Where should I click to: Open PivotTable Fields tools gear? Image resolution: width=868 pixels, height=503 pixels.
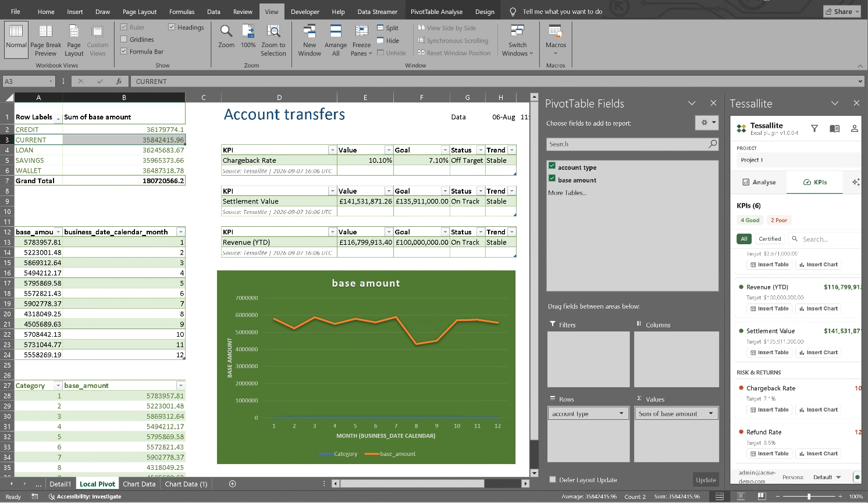tap(707, 123)
